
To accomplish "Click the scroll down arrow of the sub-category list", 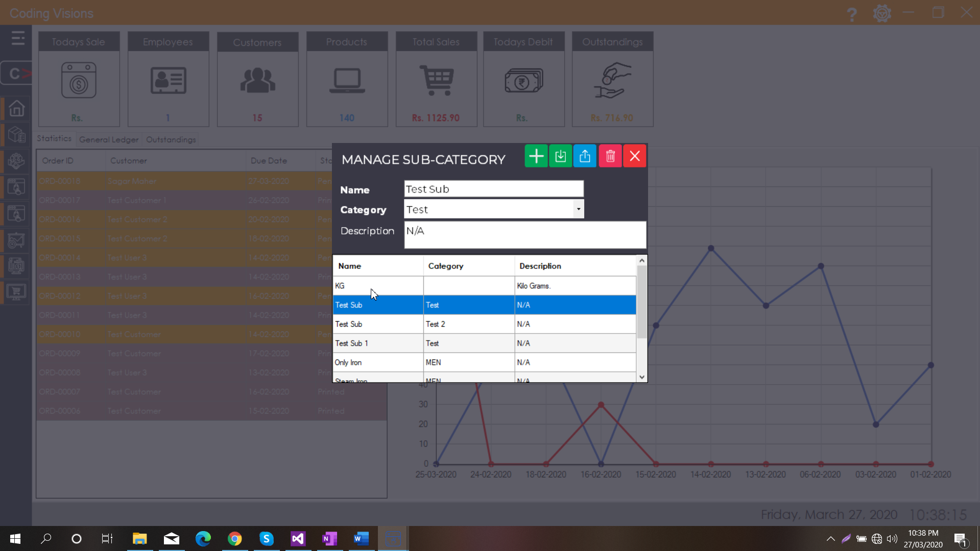I will 642,377.
